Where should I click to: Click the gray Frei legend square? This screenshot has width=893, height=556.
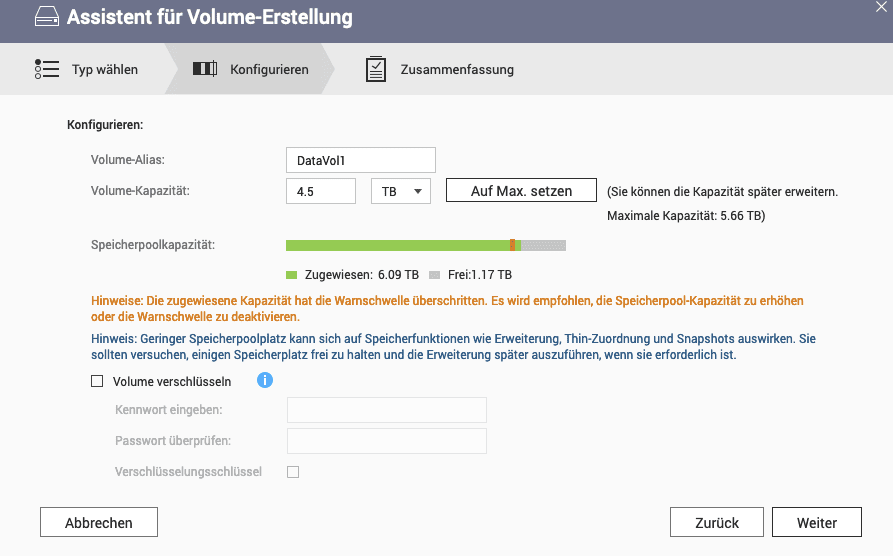pos(435,275)
